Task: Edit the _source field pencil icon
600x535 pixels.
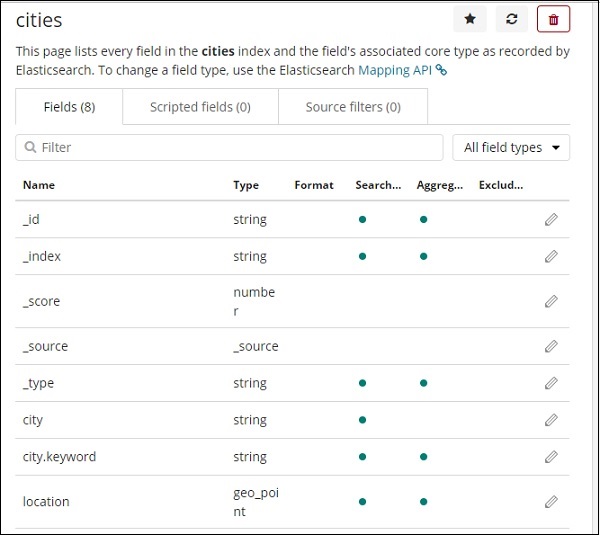Action: 551,346
